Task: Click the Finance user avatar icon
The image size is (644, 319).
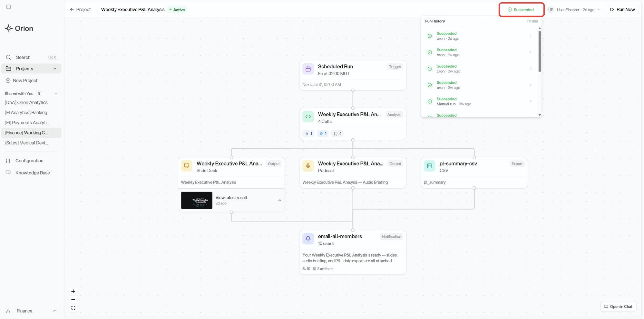Action: [8, 311]
